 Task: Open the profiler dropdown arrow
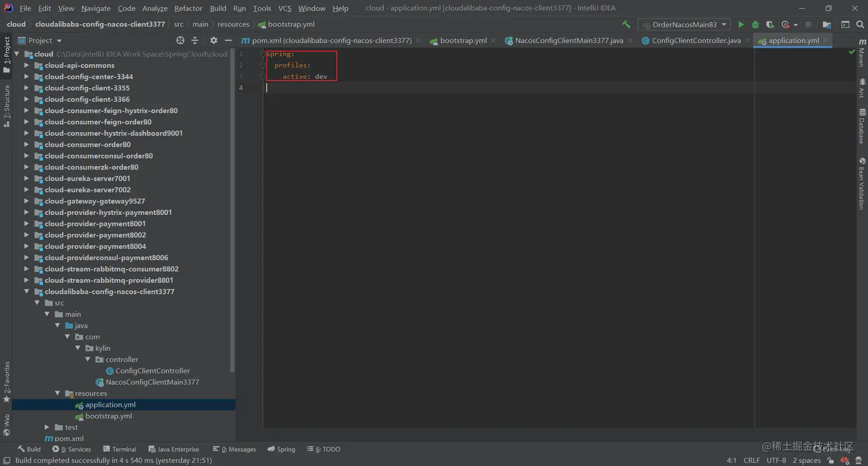796,25
